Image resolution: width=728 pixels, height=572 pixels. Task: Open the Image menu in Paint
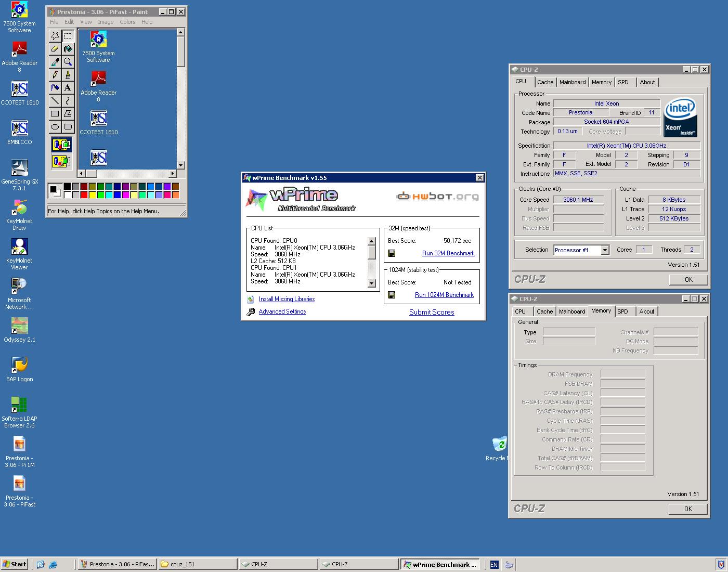pos(106,22)
